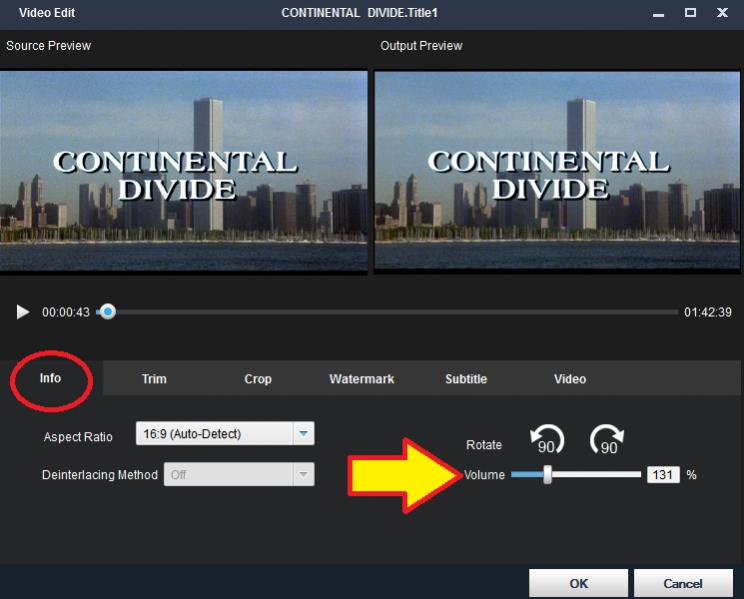Screen dimensions: 744x599
Task: Confirm edits with OK button
Action: pos(578,583)
